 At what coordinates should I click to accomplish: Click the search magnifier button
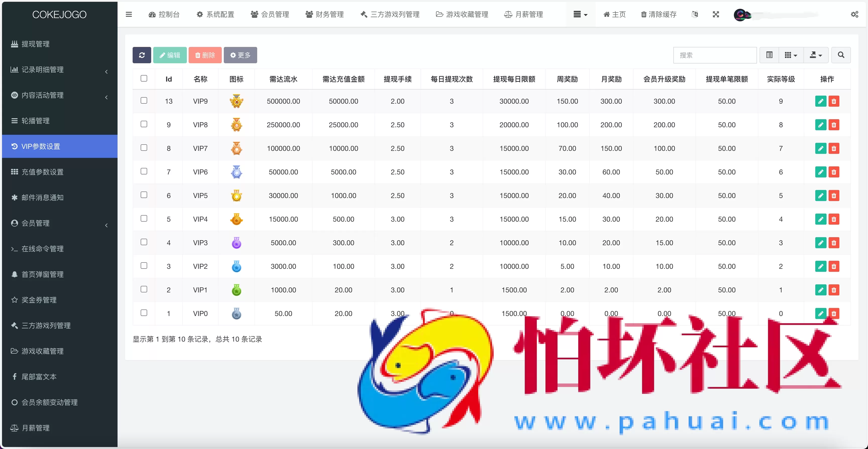coord(841,54)
